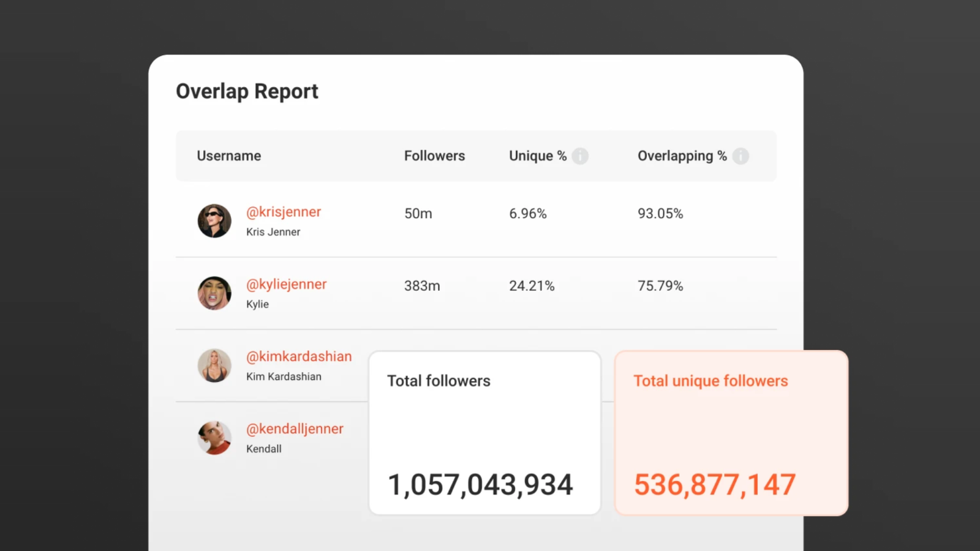Click Kendall's profile avatar
Viewport: 980px width, 551px height.
coord(214,438)
